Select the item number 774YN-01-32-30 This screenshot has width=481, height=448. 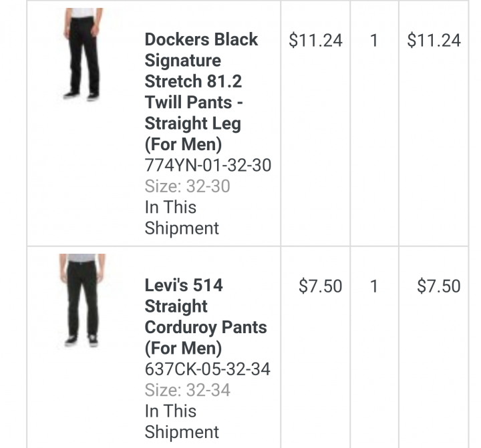click(208, 165)
